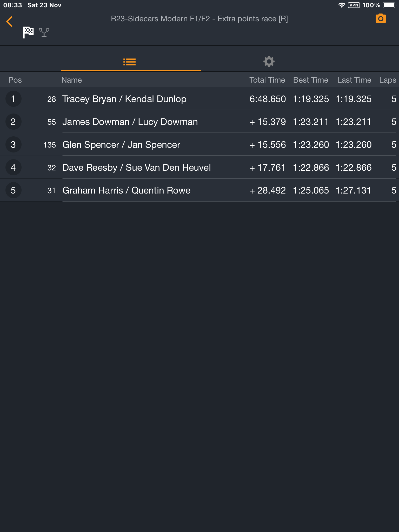
Task: Open Graham Harris / Quentin Rowe entry
Action: click(199, 190)
